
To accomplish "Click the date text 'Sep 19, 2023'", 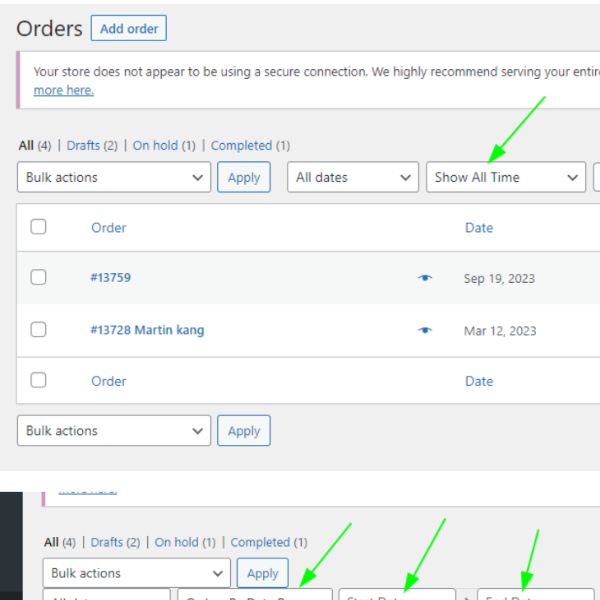I will point(499,279).
